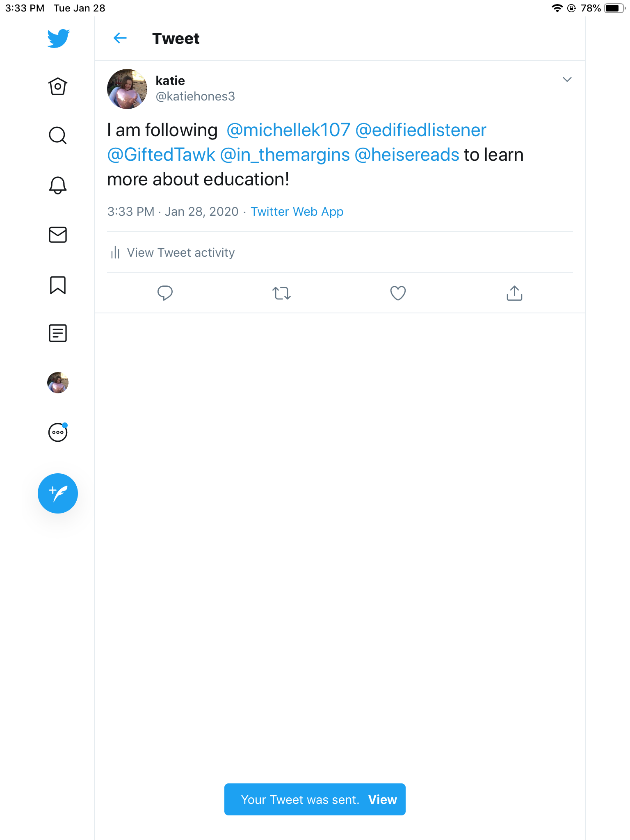Open the Lists icon in sidebar

[58, 333]
